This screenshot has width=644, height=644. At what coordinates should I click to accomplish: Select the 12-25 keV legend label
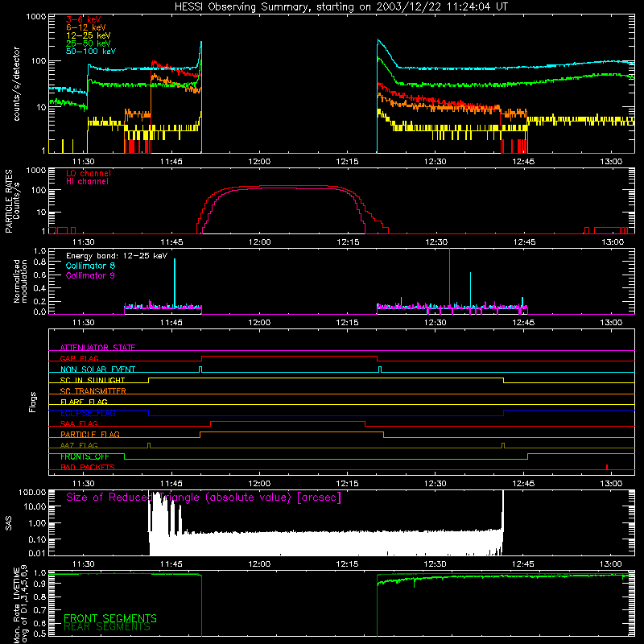point(88,35)
